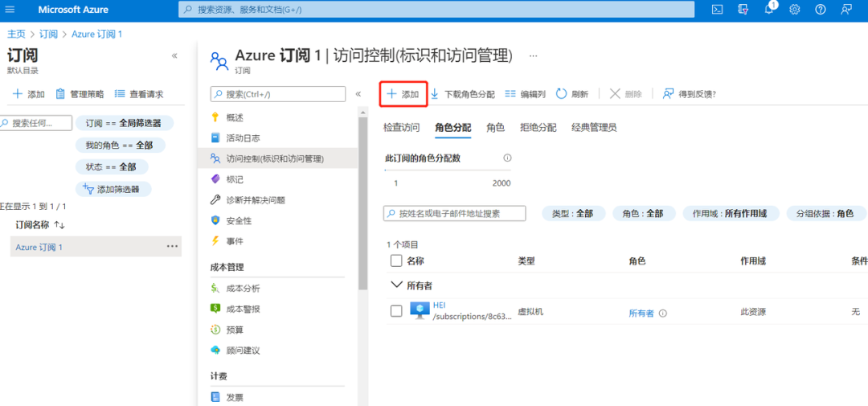Collapse the resource menu with double chevron
This screenshot has width=868, height=406.
pyautogui.click(x=358, y=94)
